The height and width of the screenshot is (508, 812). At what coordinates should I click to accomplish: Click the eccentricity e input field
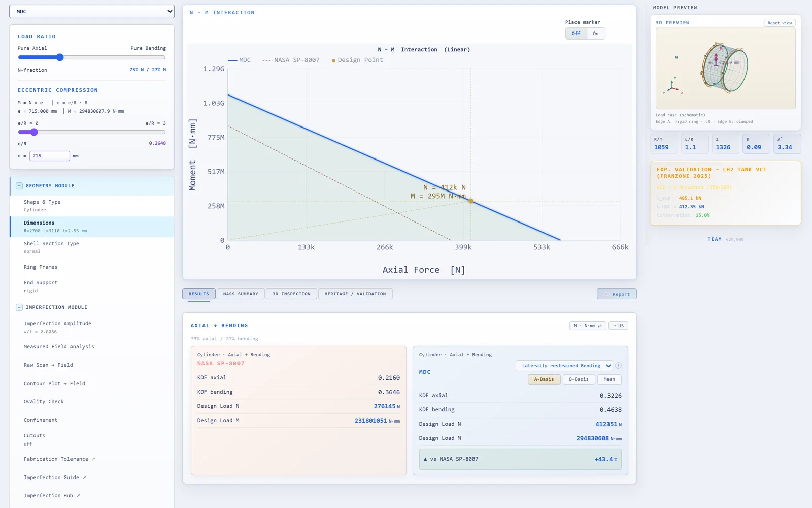point(50,156)
